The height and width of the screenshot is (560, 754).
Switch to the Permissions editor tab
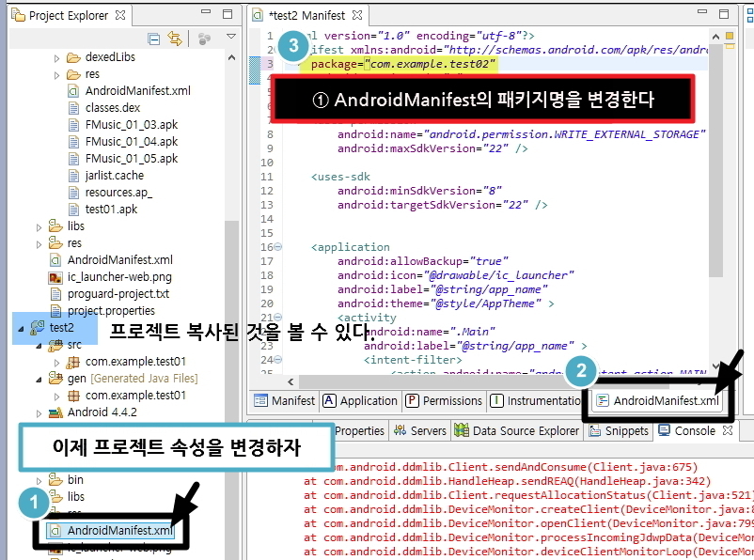(x=444, y=400)
